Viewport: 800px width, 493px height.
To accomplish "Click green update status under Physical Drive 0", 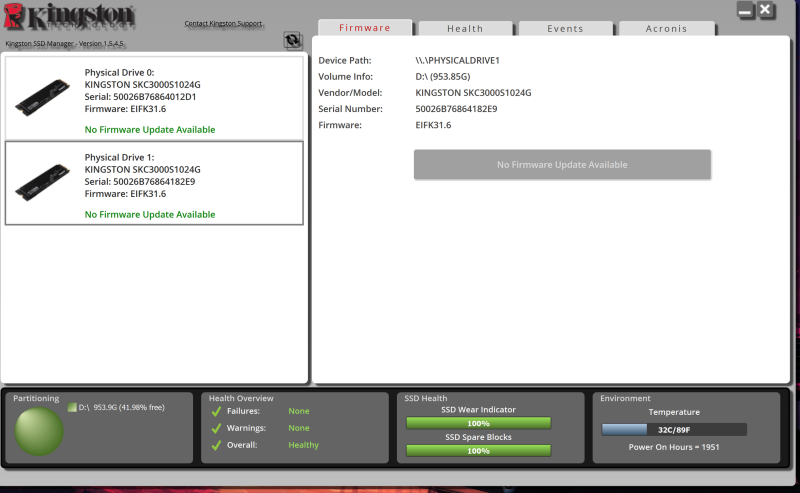I will [x=150, y=130].
